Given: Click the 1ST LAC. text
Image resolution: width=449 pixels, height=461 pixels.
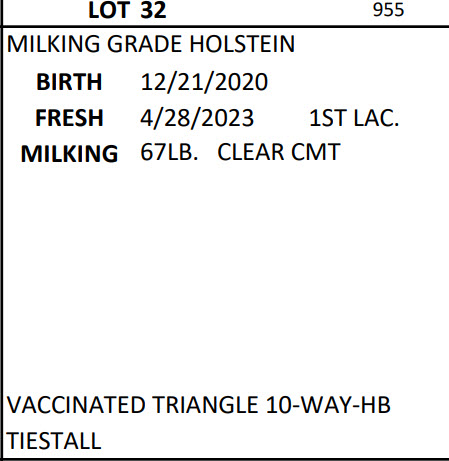Looking at the screenshot, I should point(354,118).
